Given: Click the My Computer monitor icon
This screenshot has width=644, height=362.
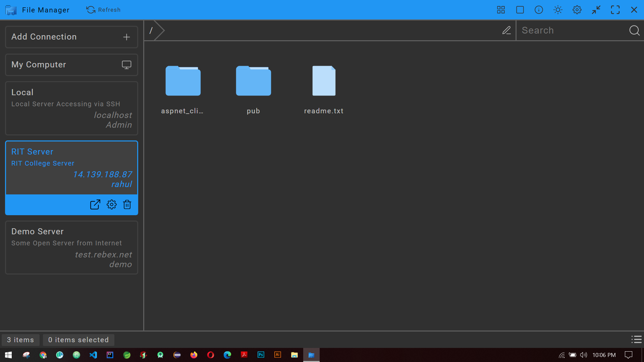Looking at the screenshot, I should [126, 65].
